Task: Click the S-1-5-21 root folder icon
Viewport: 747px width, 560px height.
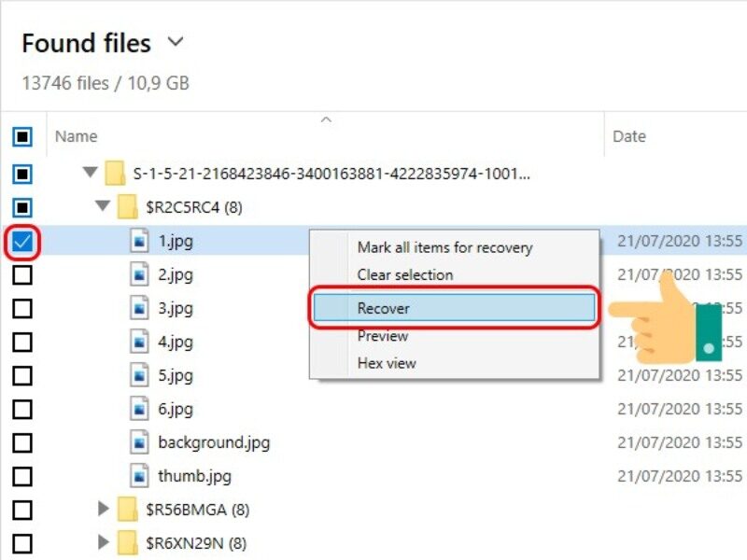Action: [x=114, y=174]
